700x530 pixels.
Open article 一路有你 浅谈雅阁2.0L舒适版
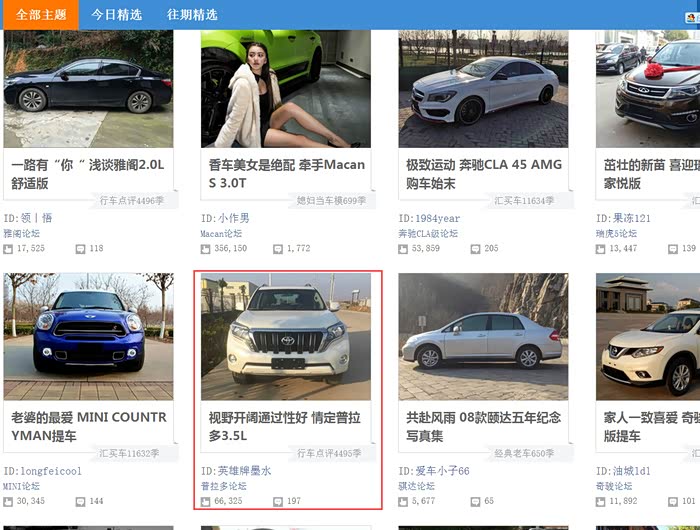coord(88,174)
